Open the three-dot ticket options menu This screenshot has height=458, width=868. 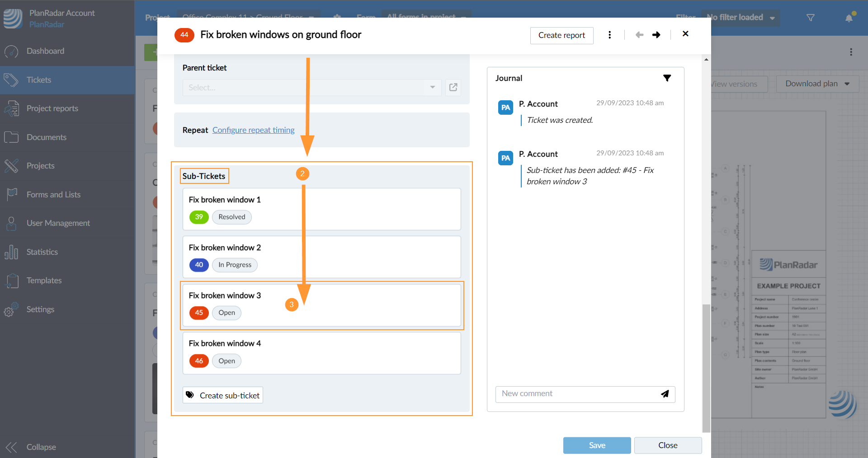pos(609,35)
